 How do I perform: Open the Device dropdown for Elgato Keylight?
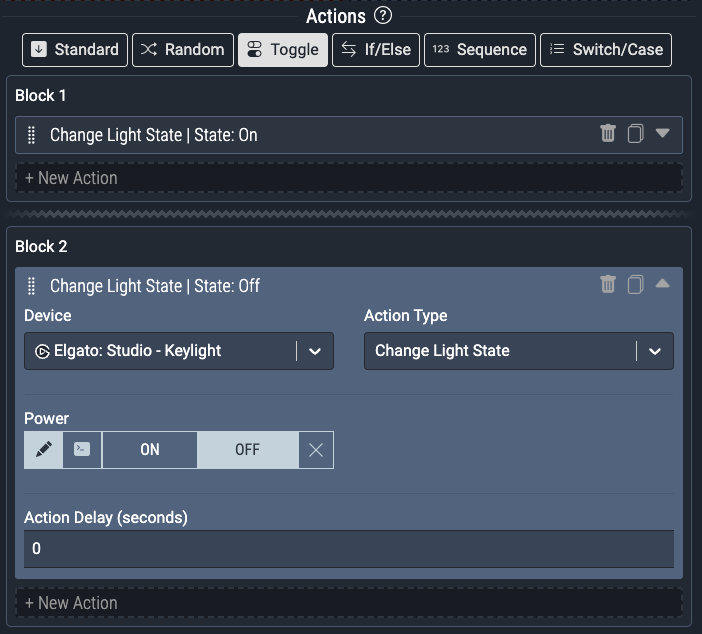click(314, 351)
